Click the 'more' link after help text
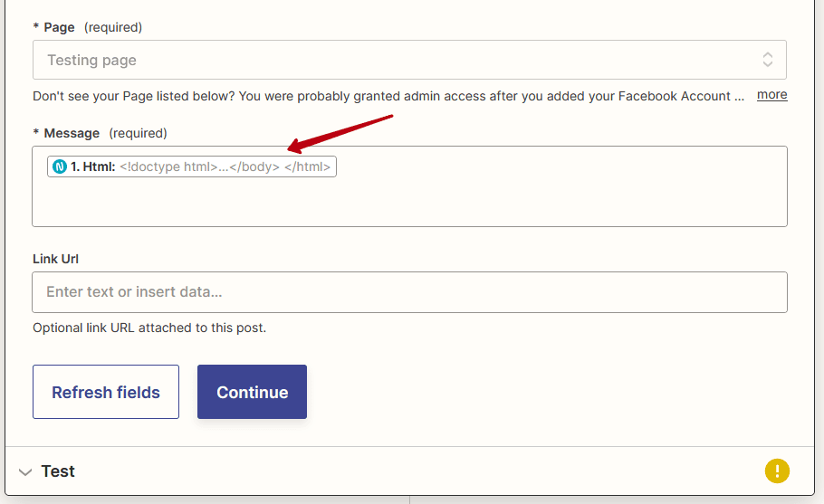 tap(772, 95)
